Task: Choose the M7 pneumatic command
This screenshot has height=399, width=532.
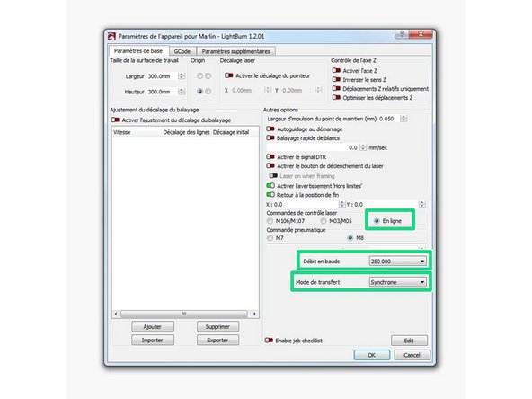Action: click(270, 238)
